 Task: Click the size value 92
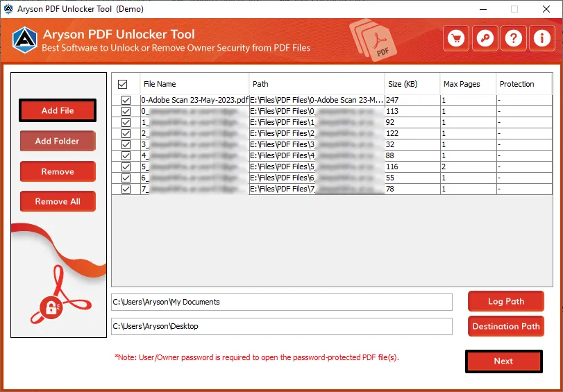(x=390, y=122)
